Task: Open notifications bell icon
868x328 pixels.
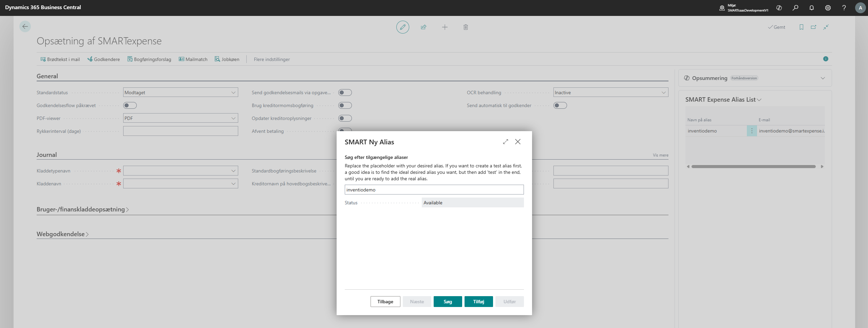Action: click(811, 8)
